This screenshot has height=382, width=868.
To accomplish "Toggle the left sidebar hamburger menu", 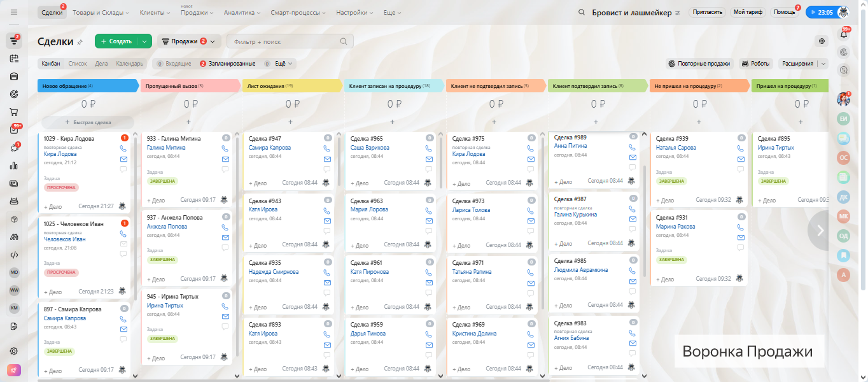I will 13,13.
